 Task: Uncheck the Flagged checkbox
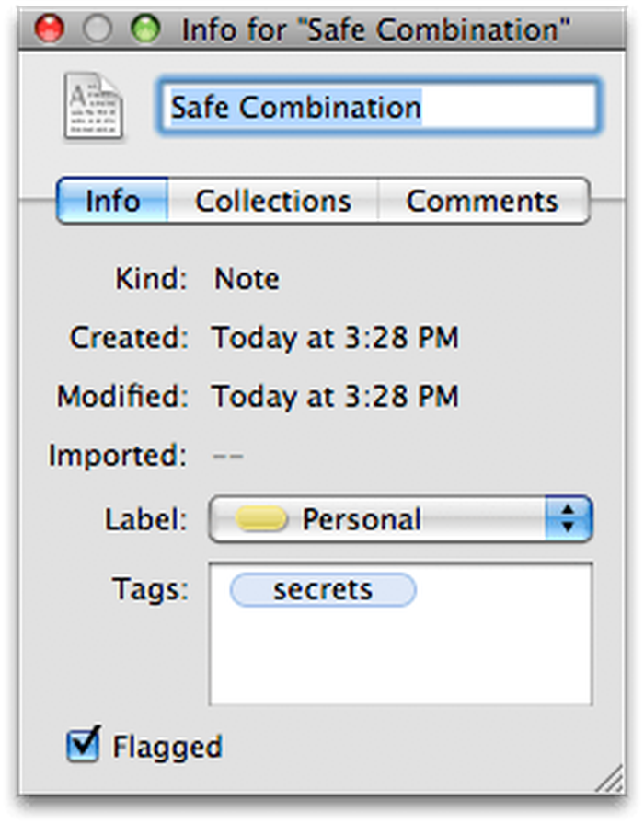coord(83,744)
